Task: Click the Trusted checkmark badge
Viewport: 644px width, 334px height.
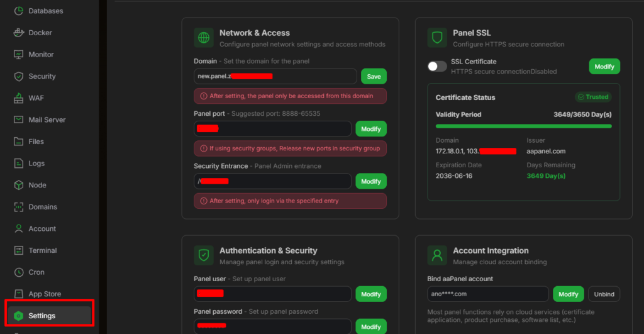Action: click(593, 97)
